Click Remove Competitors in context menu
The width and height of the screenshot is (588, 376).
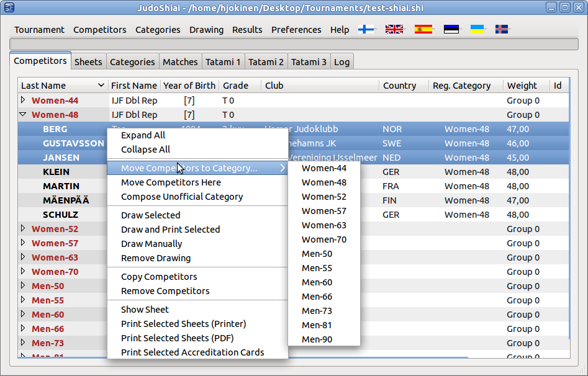point(165,291)
